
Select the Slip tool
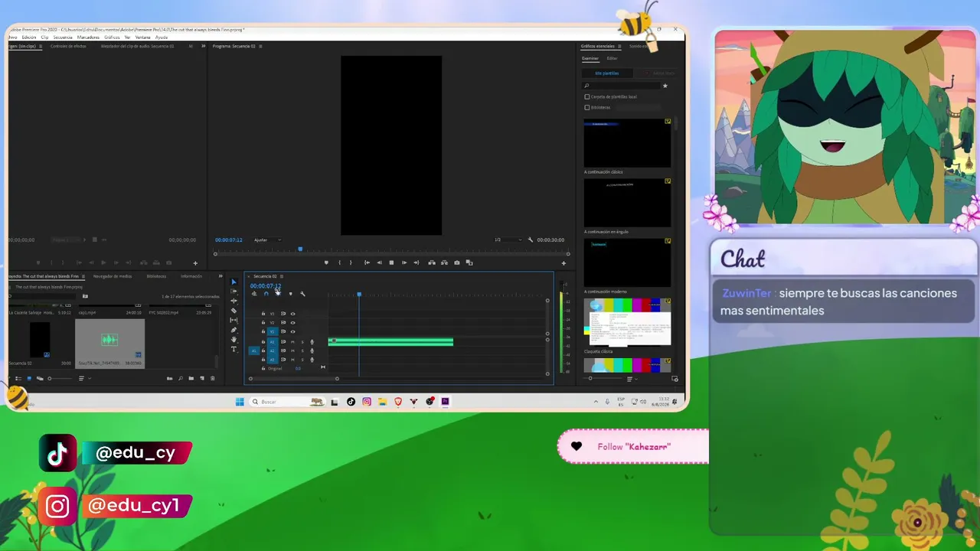click(234, 320)
